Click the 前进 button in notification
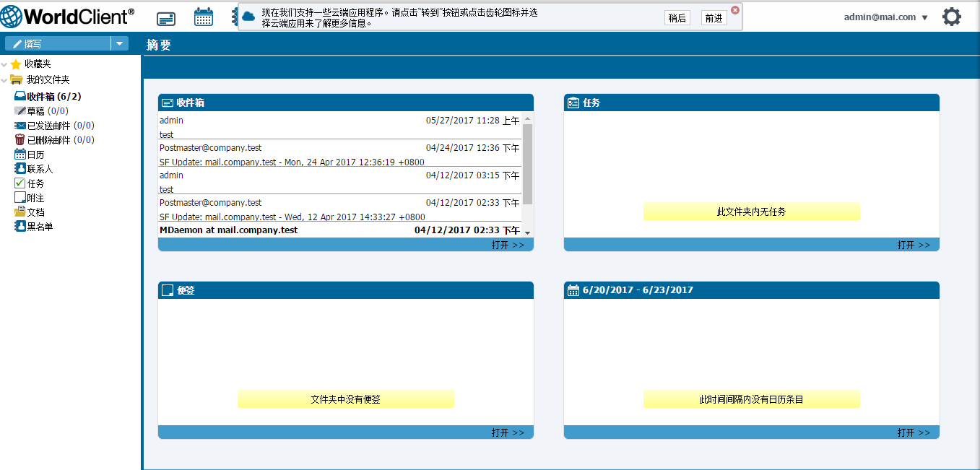Image resolution: width=980 pixels, height=470 pixels. tap(714, 18)
